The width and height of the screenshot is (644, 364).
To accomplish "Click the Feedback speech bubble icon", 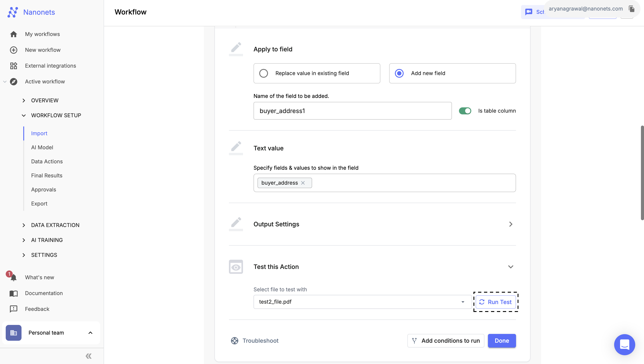I will click(14, 309).
